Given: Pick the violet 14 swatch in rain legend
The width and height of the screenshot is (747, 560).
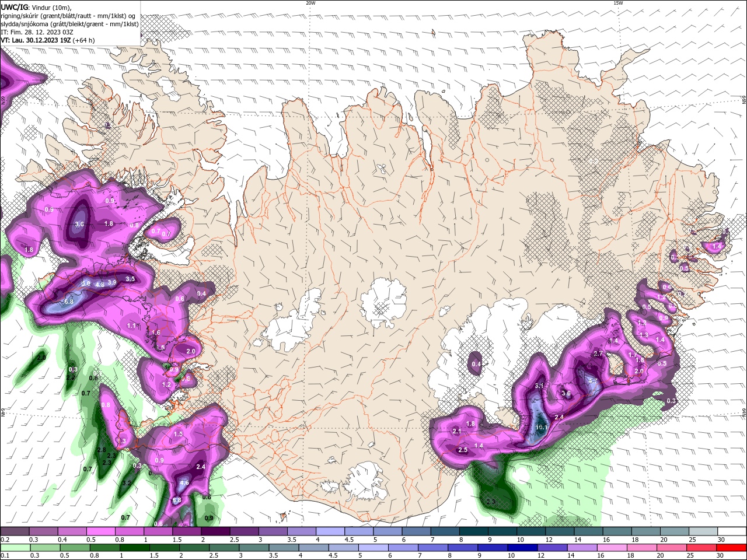Looking at the screenshot, I should point(582,548).
